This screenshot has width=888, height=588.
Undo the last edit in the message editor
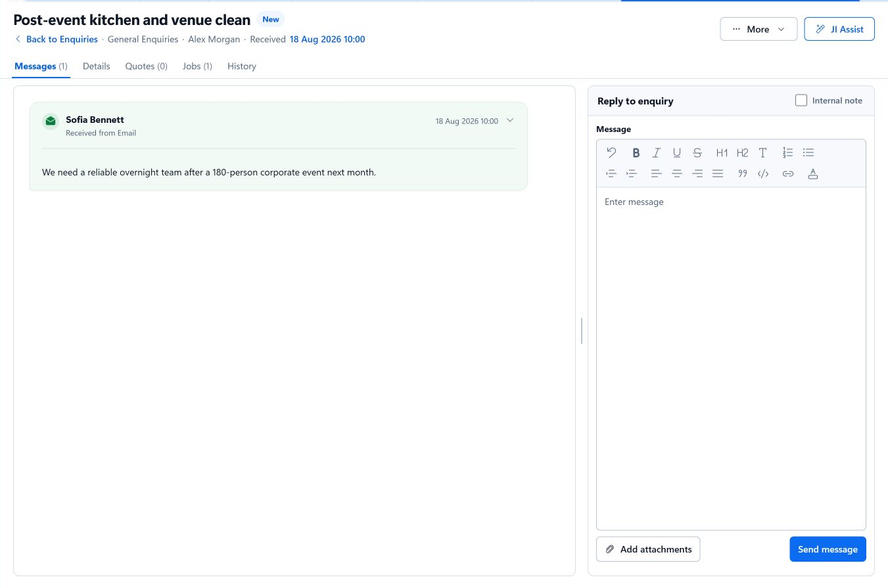[612, 153]
